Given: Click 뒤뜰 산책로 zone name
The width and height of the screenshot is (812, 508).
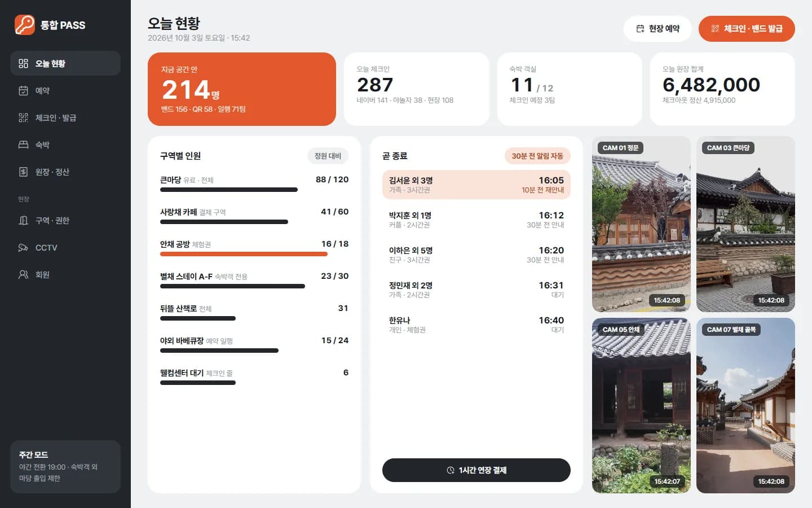Looking at the screenshot, I should [178, 308].
